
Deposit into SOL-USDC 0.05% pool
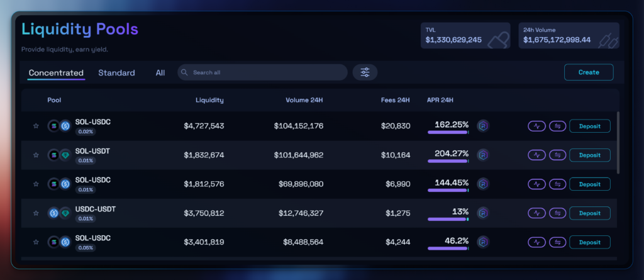point(590,242)
